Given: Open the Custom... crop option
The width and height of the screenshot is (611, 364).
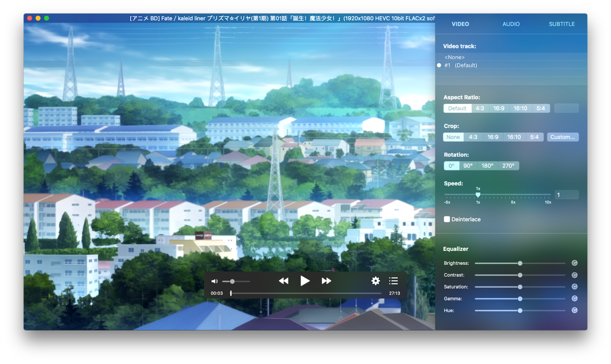Looking at the screenshot, I should [x=562, y=137].
